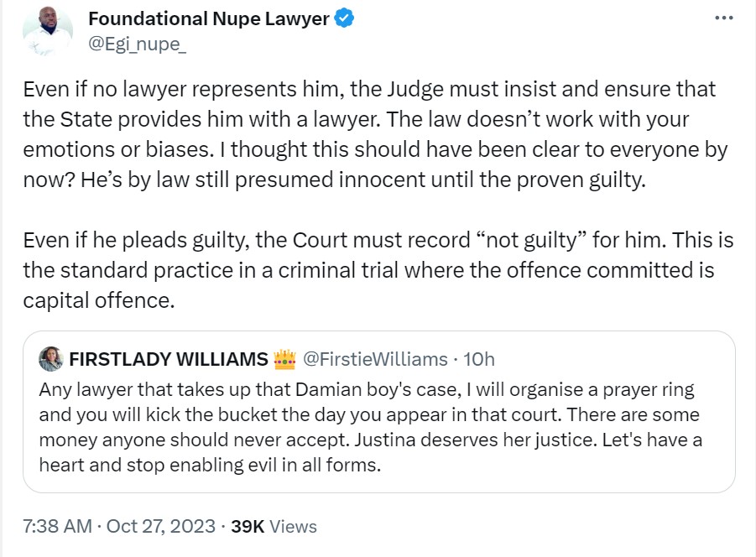Click the crown emoji beside FIRSTLADY WILLIAMS
Viewport: 756px width, 557px height.
[284, 359]
